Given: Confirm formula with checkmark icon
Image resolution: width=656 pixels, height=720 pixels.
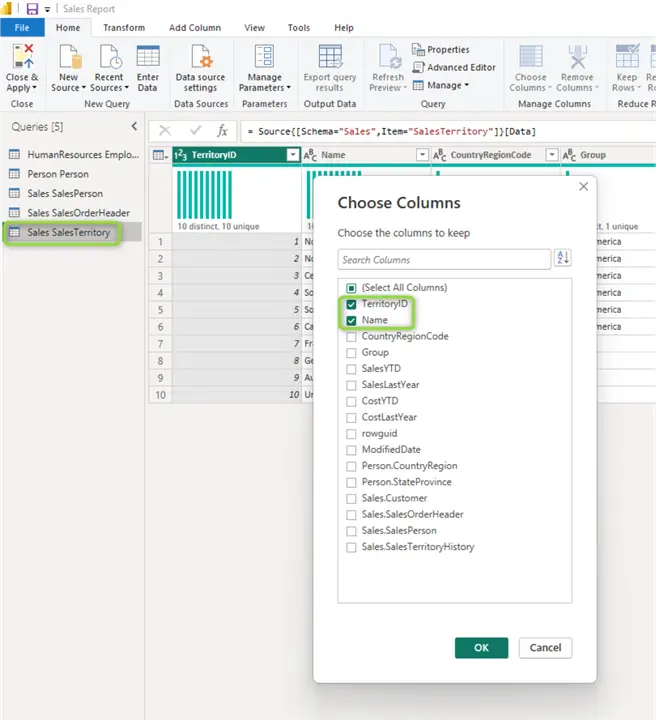Looking at the screenshot, I should click(x=196, y=131).
